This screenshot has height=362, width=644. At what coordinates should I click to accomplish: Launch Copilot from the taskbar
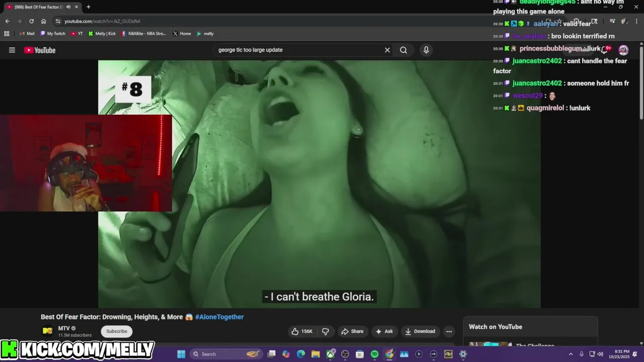(x=286, y=354)
